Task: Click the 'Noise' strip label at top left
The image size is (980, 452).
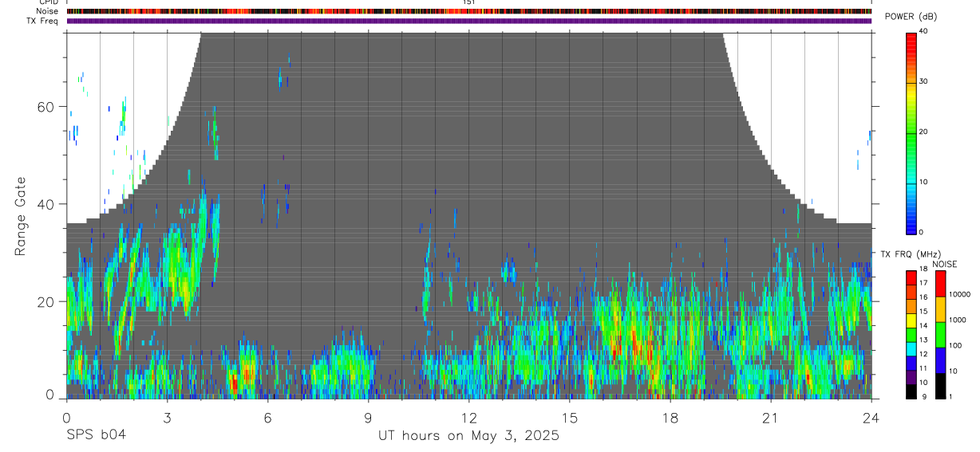Action: pyautogui.click(x=49, y=11)
